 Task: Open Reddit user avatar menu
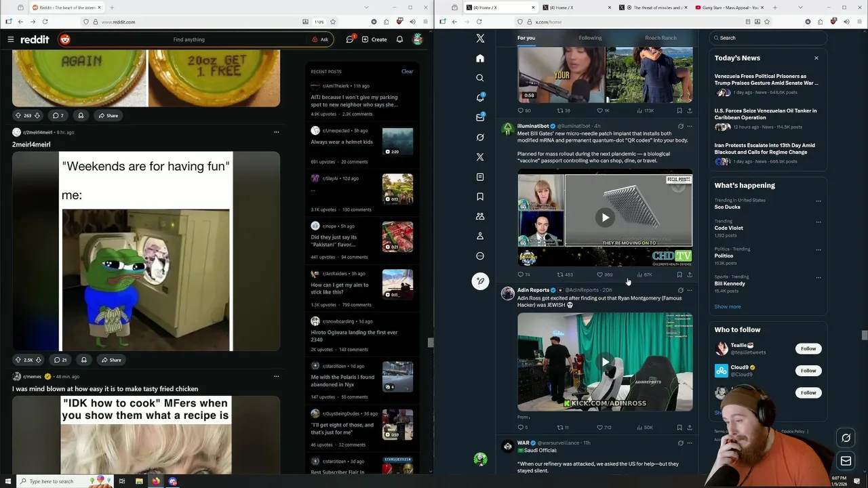[418, 39]
